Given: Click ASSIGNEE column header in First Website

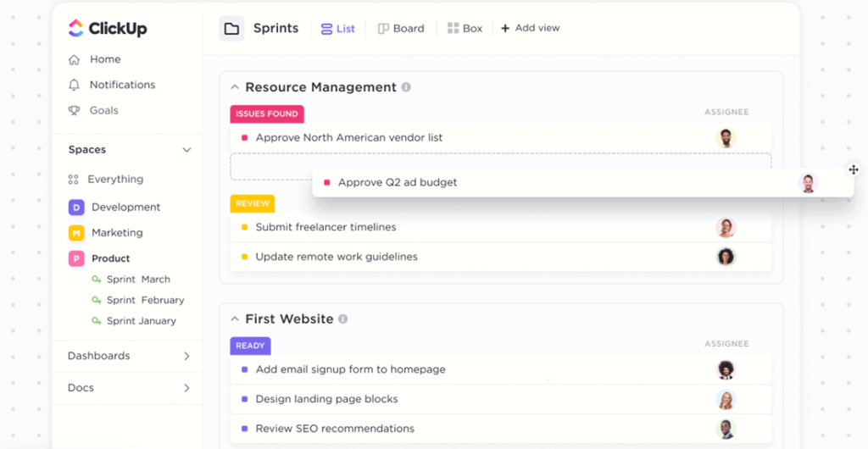Looking at the screenshot, I should pos(726,344).
